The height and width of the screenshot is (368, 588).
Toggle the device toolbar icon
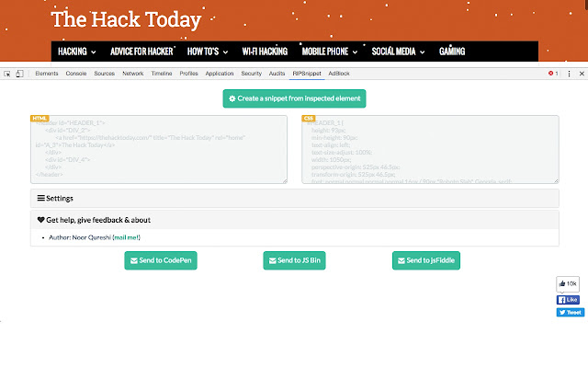click(19, 74)
